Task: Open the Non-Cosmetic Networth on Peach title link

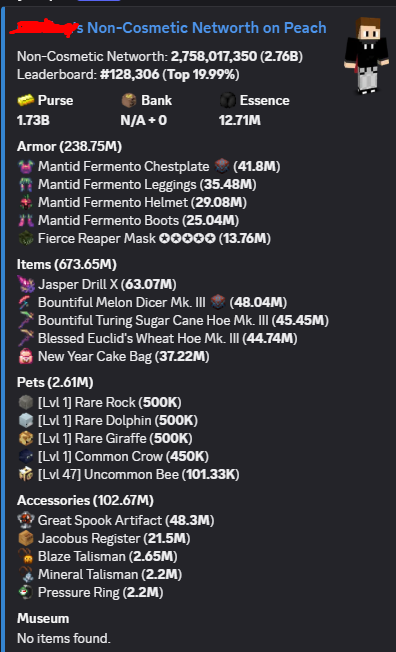Action: [168, 28]
